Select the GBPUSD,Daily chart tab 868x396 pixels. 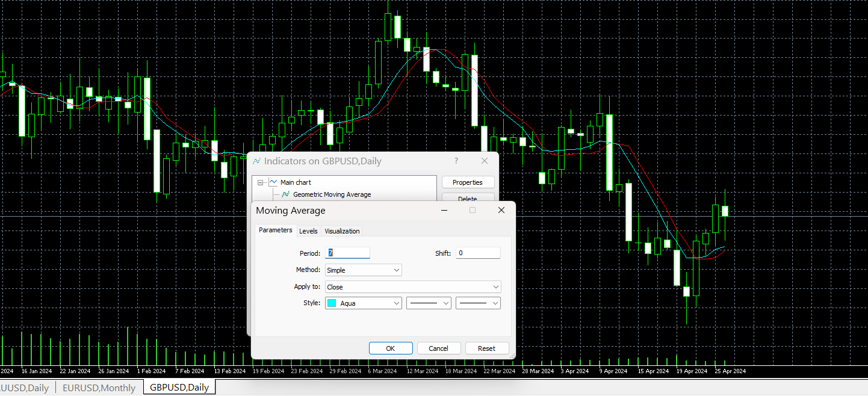[179, 388]
